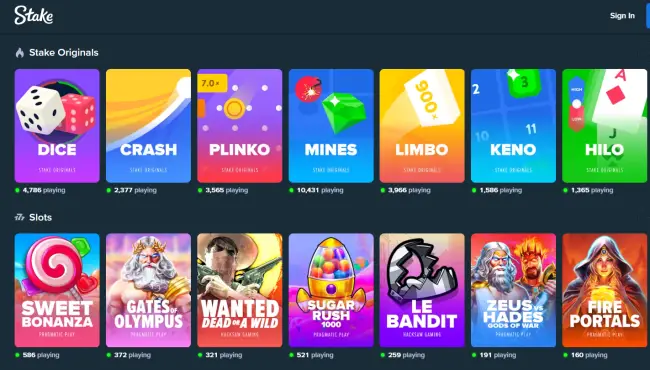Open the Slots section heading
This screenshot has width=650, height=370.
point(40,217)
